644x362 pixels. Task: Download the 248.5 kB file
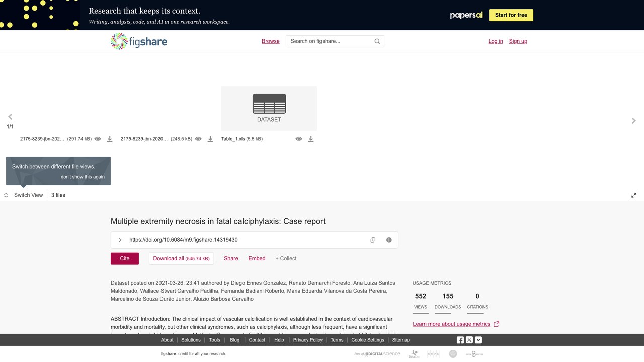210,139
